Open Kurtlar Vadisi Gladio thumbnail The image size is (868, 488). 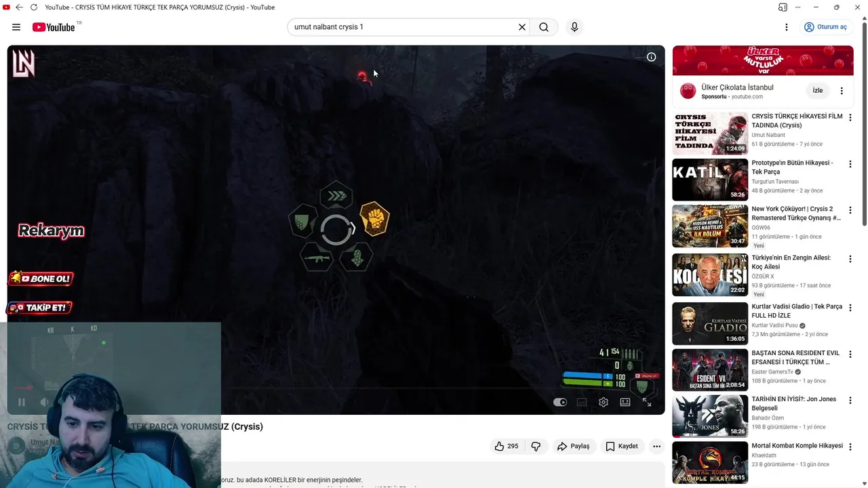point(710,324)
